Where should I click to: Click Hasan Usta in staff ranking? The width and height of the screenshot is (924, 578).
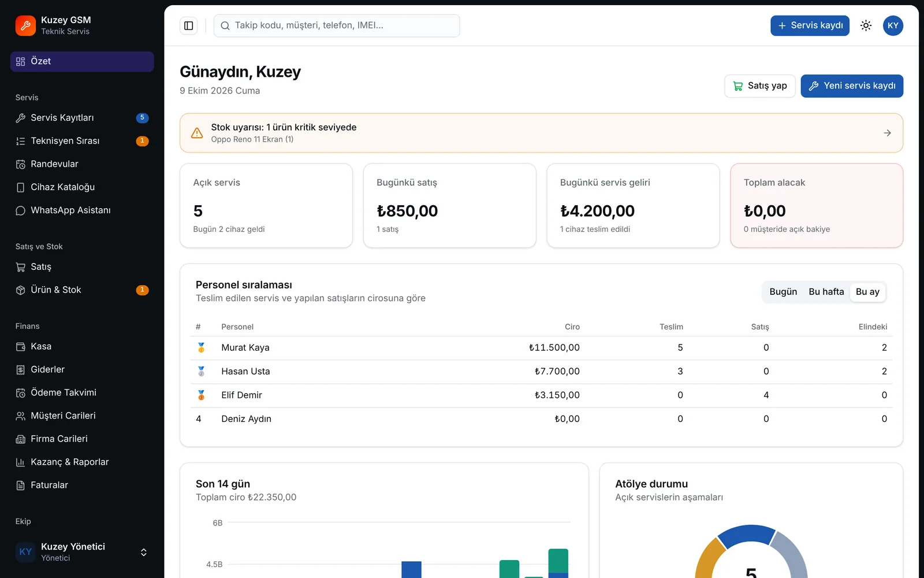[245, 371]
